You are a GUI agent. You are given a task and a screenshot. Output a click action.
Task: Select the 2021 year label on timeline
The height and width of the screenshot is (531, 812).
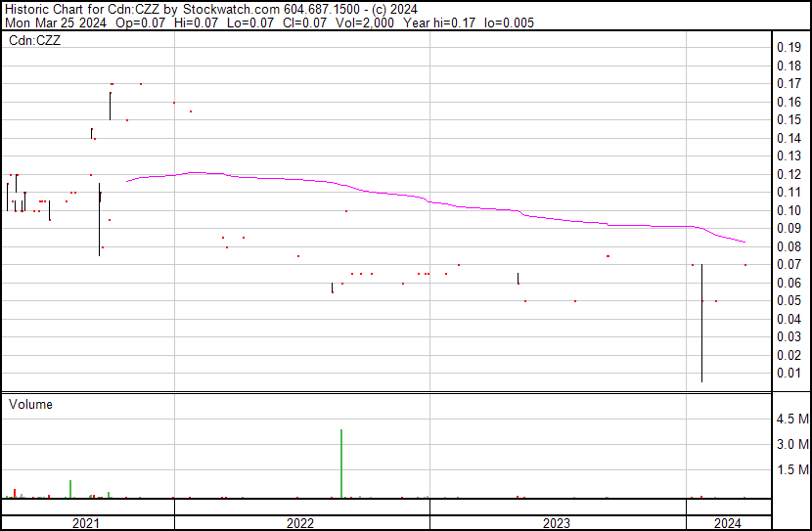click(x=87, y=523)
